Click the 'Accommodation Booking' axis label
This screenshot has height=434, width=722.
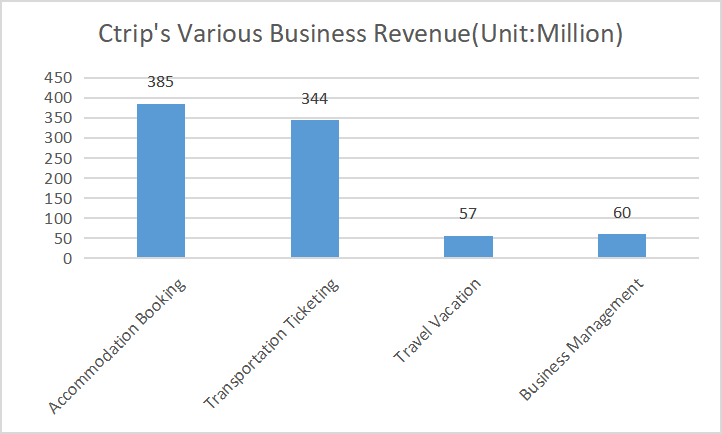pyautogui.click(x=117, y=346)
